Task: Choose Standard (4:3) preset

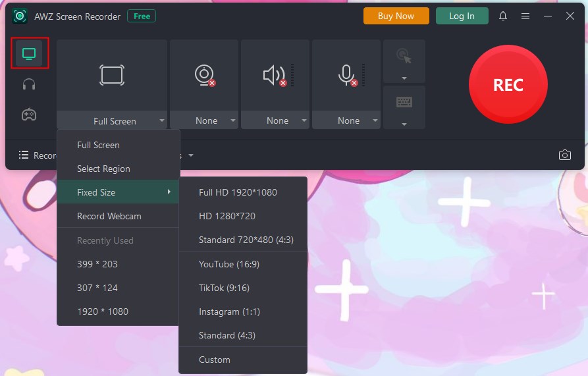Action: 243,336
